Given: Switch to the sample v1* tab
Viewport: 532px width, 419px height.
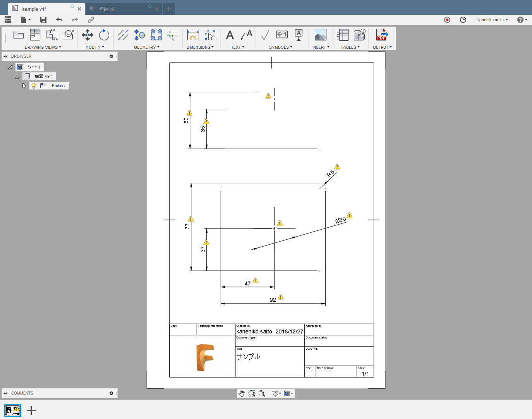Looking at the screenshot, I should click(46, 9).
